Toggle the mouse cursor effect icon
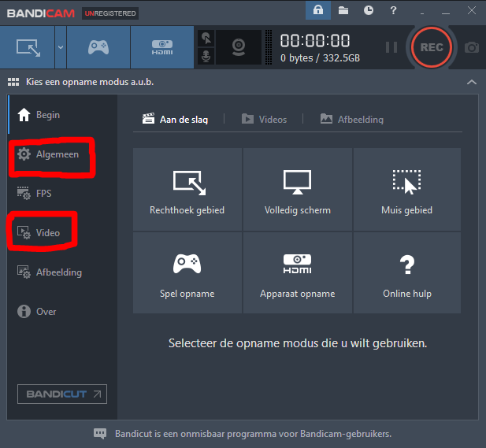486x448 pixels. [x=206, y=39]
